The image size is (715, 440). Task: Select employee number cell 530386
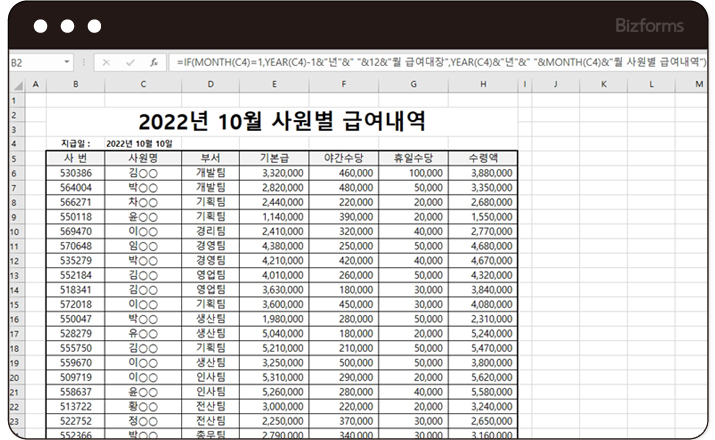76,173
